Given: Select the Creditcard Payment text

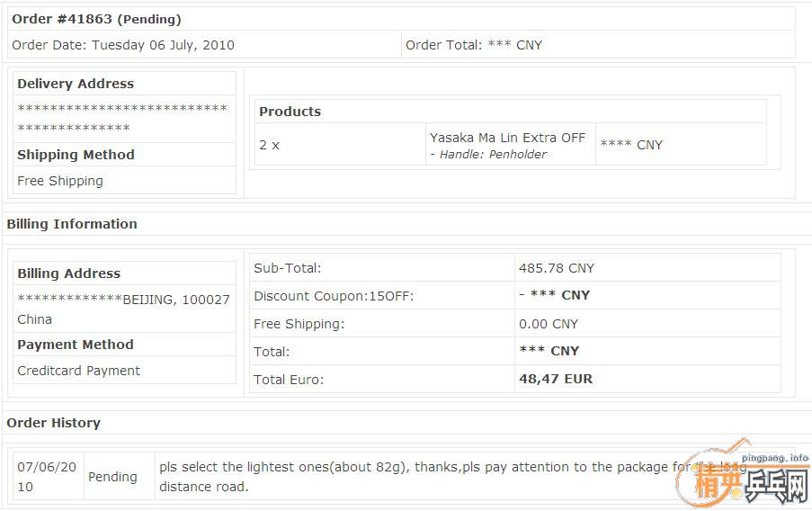Looking at the screenshot, I should pyautogui.click(x=79, y=371).
